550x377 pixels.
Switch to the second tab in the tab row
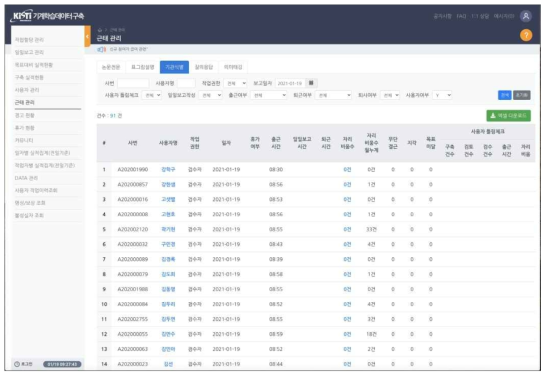pyautogui.click(x=142, y=67)
